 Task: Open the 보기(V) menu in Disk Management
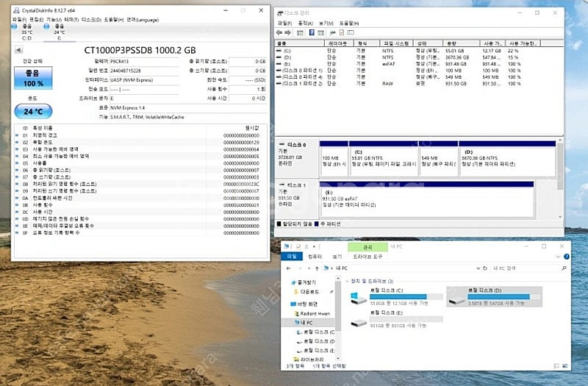pyautogui.click(x=326, y=24)
